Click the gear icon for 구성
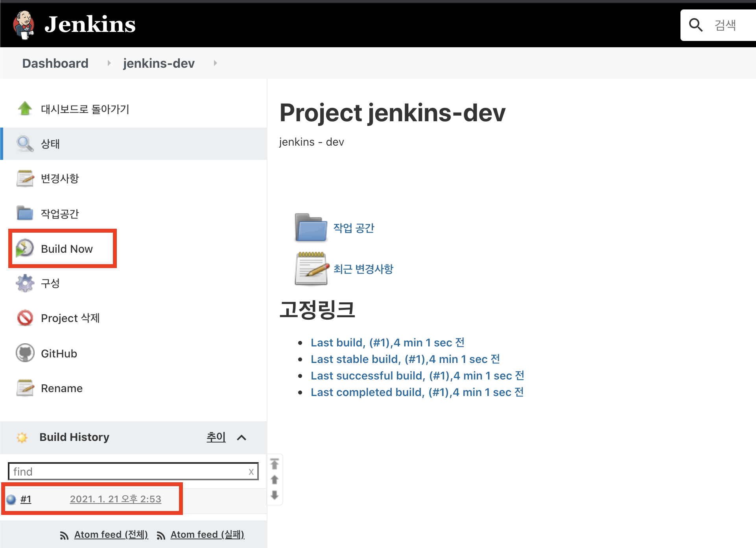The image size is (756, 548). pyautogui.click(x=25, y=283)
